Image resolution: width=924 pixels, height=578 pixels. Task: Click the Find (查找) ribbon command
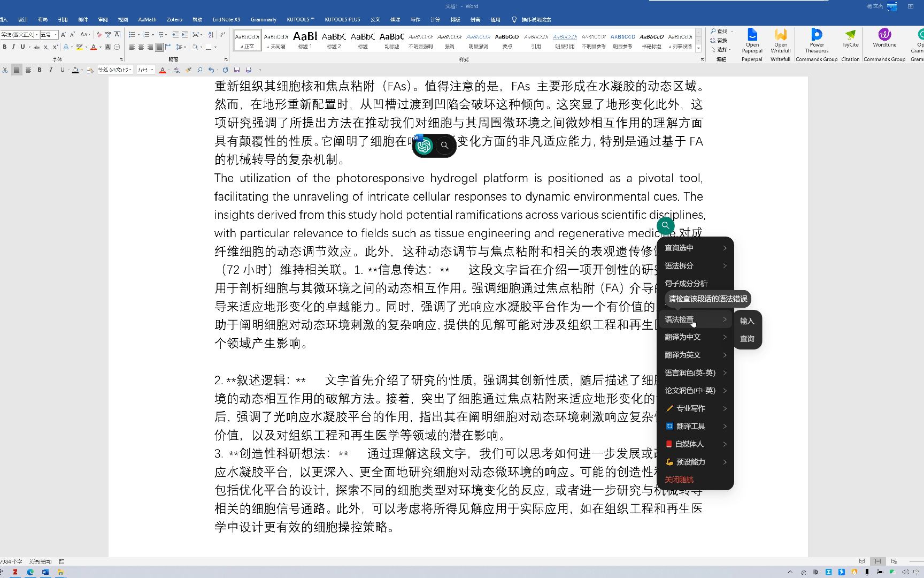(x=719, y=32)
